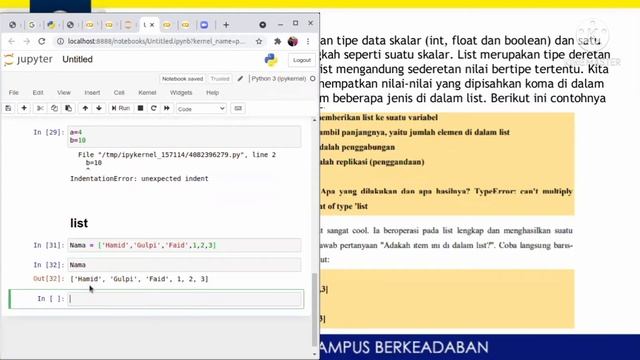Copy selected cells icon in Jupyter toolbar

(54, 108)
